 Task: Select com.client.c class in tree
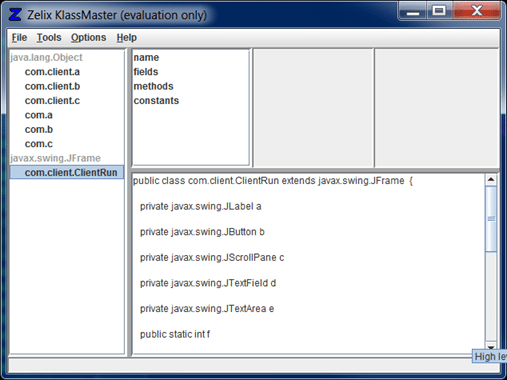pyautogui.click(x=52, y=100)
